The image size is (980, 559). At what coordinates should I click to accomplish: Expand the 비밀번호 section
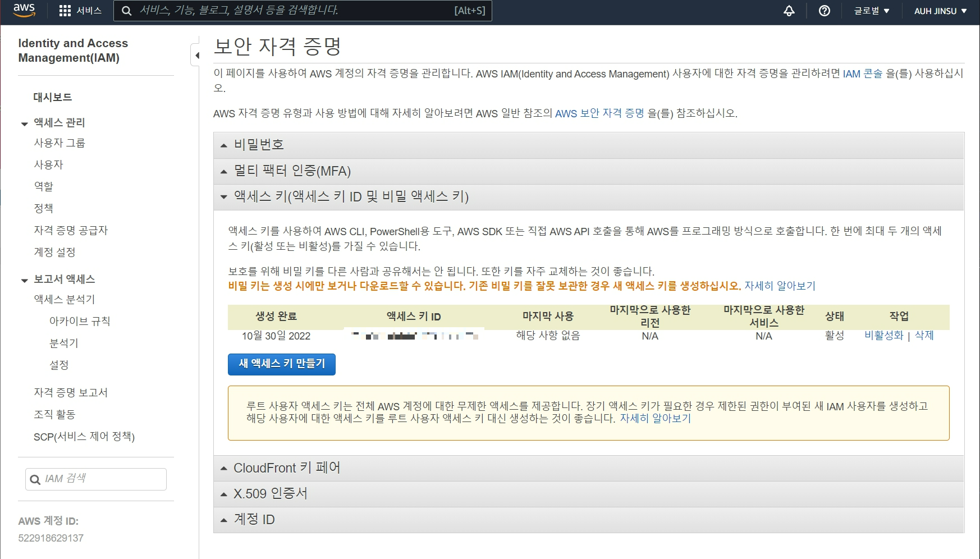pyautogui.click(x=589, y=145)
